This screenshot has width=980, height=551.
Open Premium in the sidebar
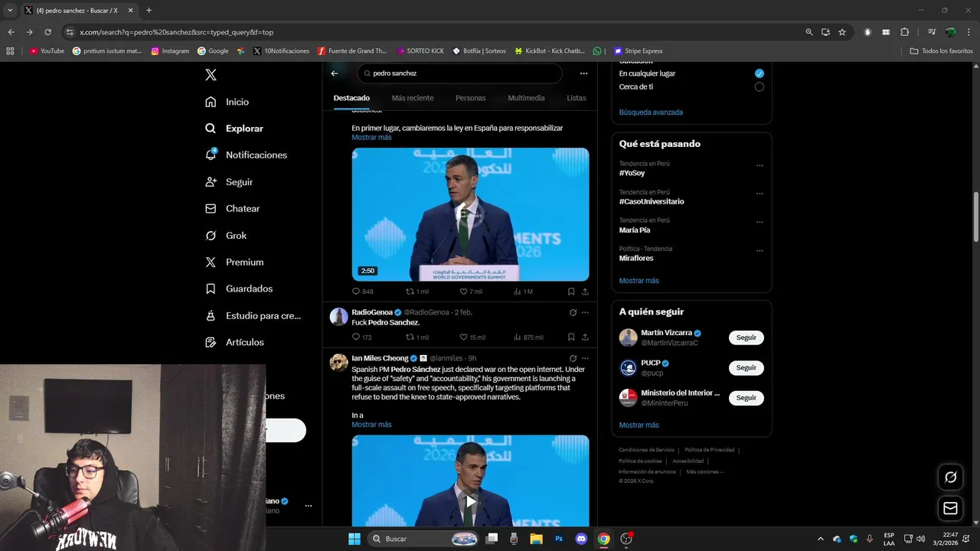point(234,262)
